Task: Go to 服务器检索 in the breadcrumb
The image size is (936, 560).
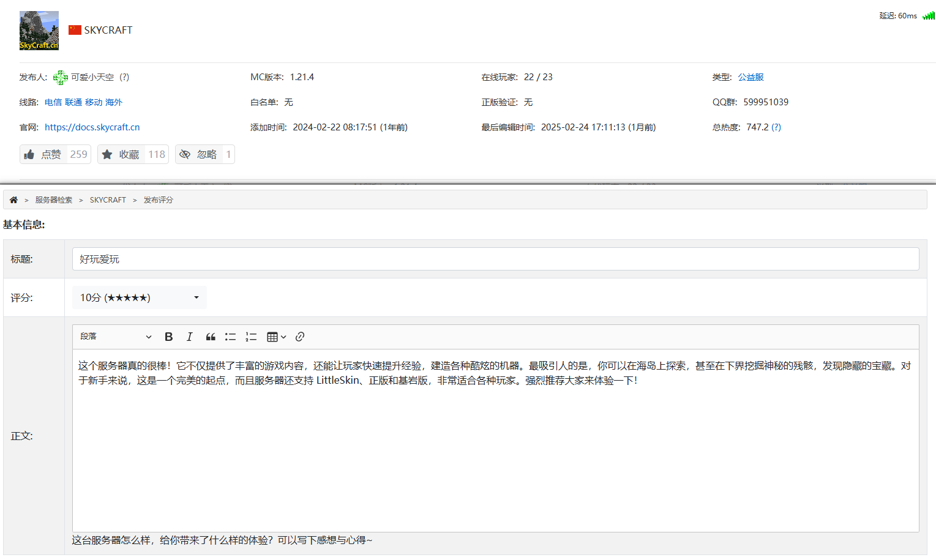Action: [x=54, y=200]
